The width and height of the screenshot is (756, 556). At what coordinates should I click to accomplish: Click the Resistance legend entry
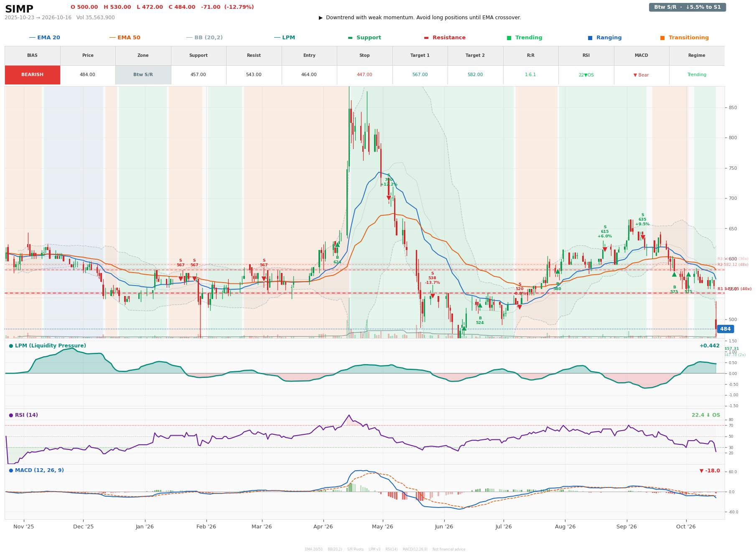[445, 38]
